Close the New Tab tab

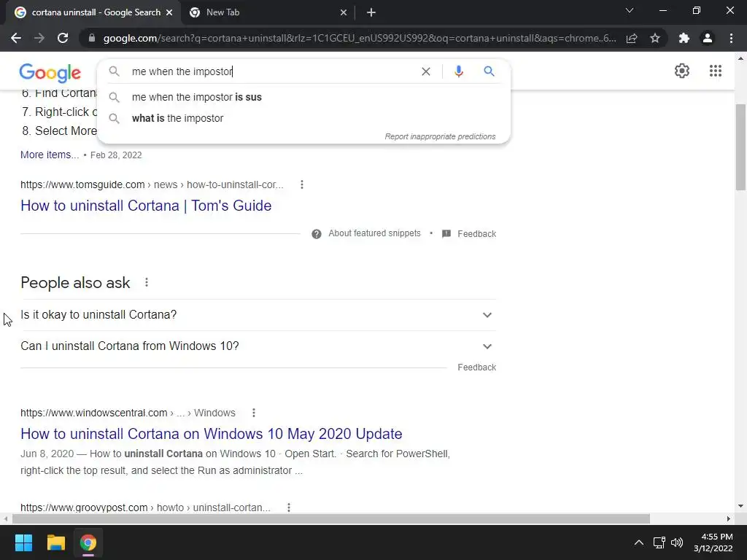pos(344,13)
